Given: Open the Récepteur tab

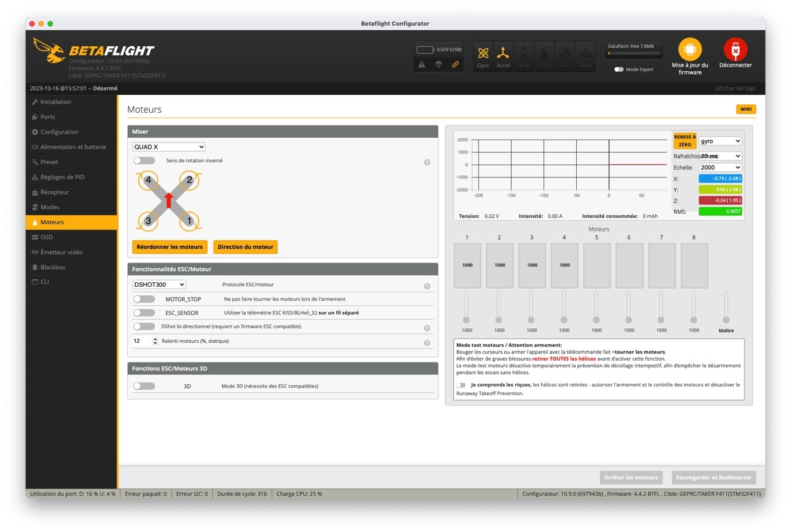Looking at the screenshot, I should pos(71,192).
